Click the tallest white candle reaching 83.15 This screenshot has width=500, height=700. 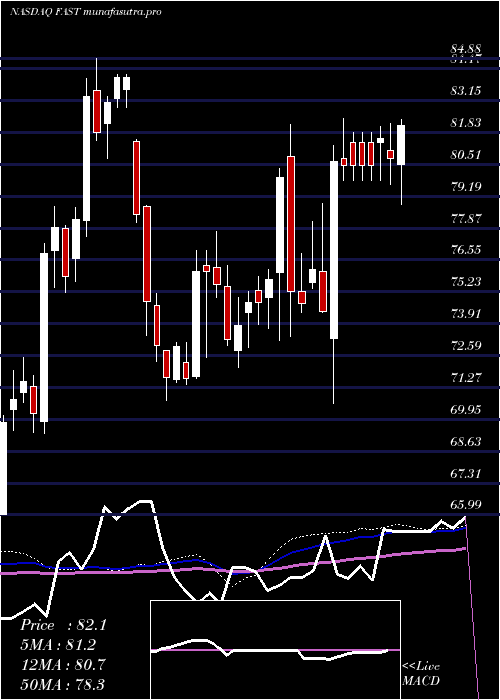(x=87, y=157)
